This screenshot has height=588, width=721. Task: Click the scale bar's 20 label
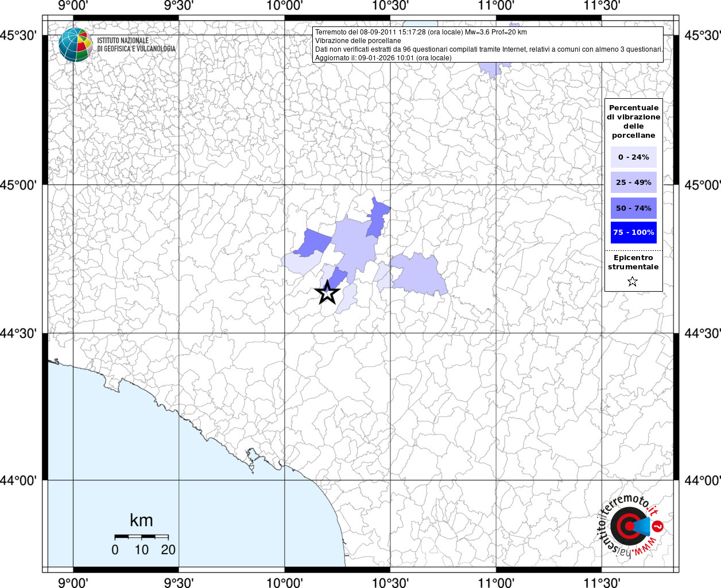(x=168, y=550)
